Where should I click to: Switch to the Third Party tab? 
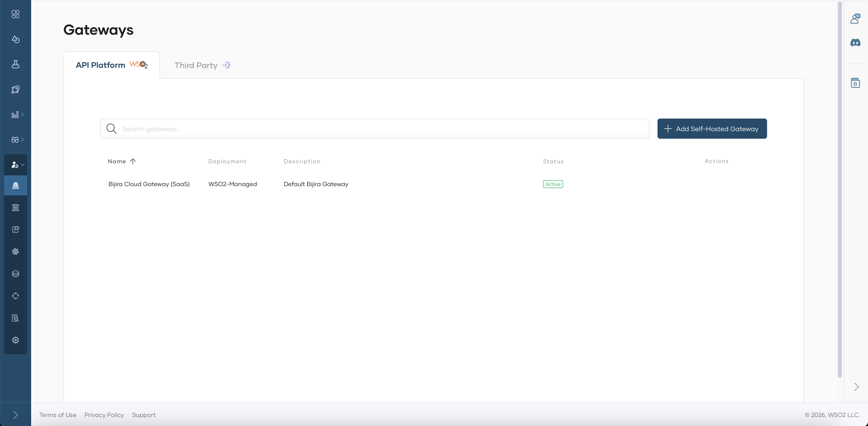click(x=202, y=65)
